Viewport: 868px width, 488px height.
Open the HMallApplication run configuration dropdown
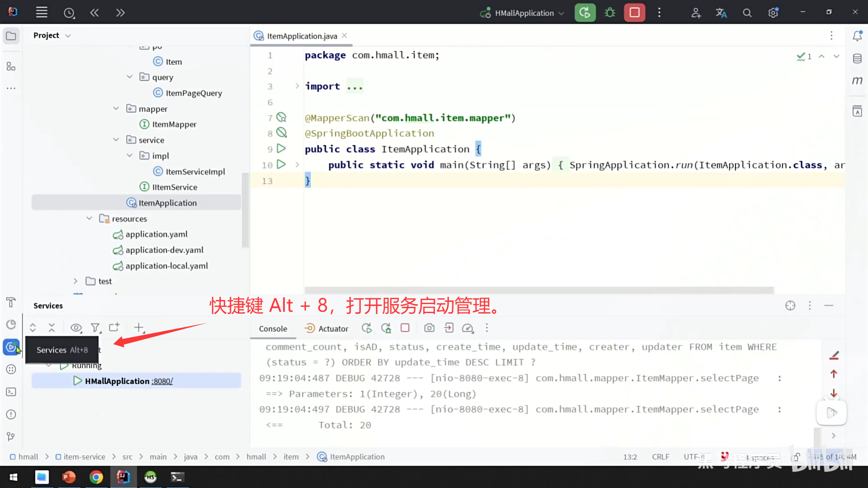tap(524, 13)
